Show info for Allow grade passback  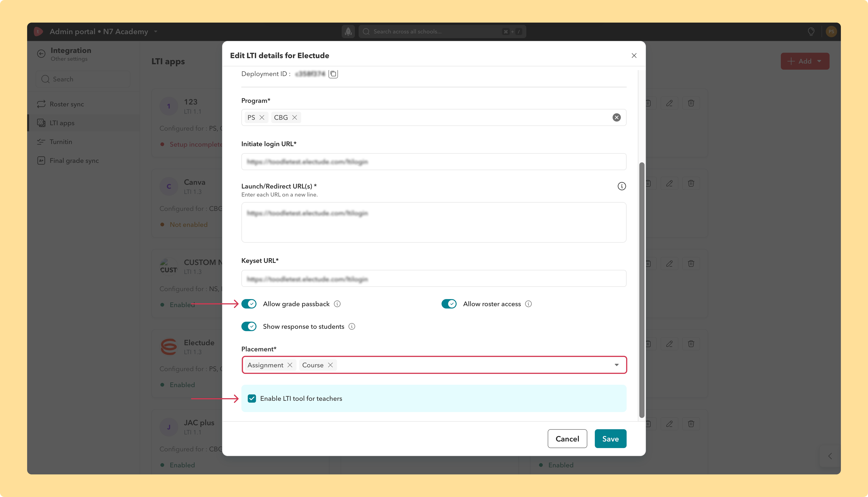tap(337, 304)
